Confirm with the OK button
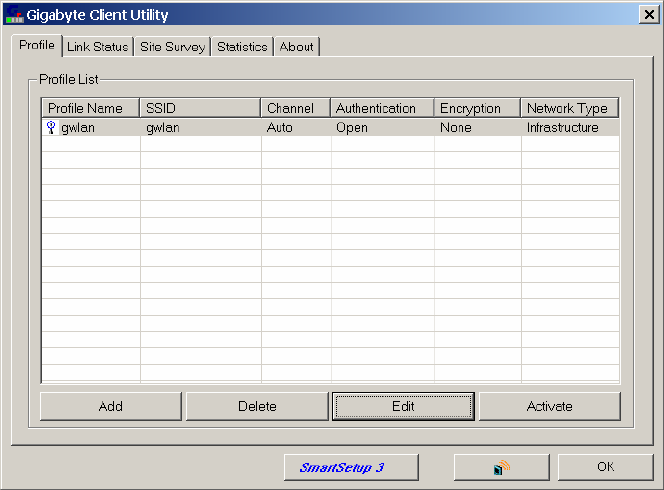664x490 pixels. [x=606, y=467]
